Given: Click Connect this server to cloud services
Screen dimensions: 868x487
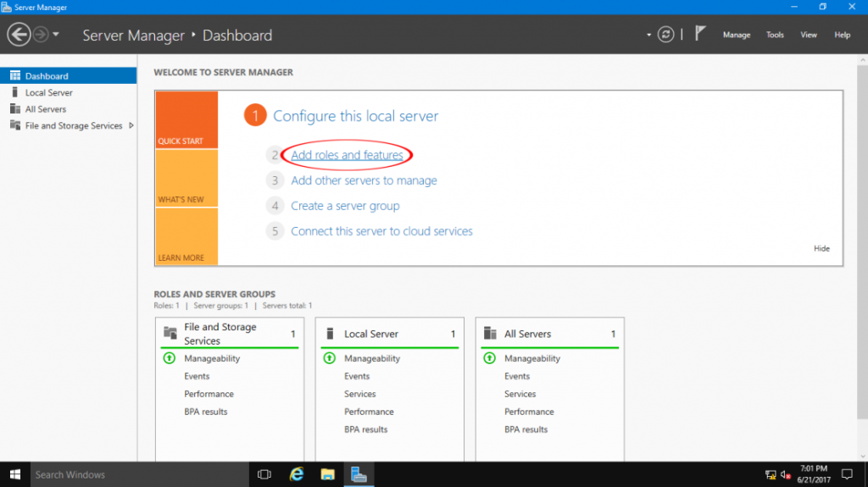Looking at the screenshot, I should tap(381, 231).
